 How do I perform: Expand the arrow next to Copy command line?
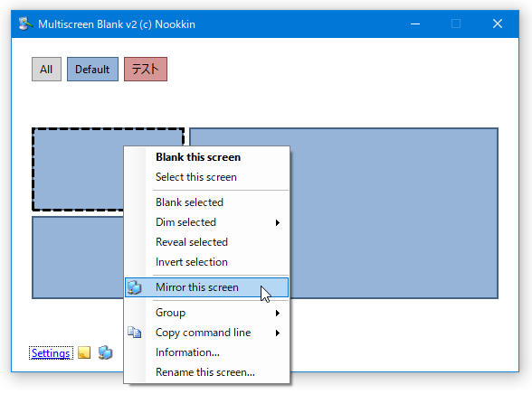[278, 333]
